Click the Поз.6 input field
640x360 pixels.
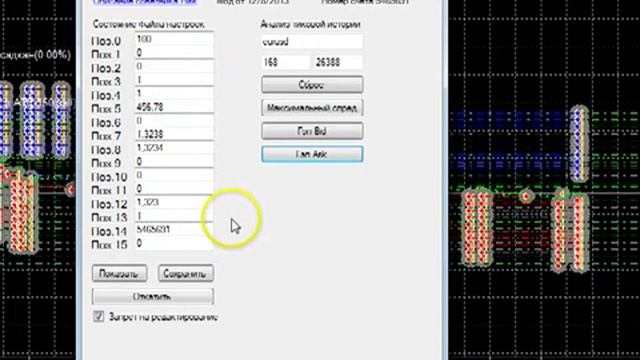(174, 121)
